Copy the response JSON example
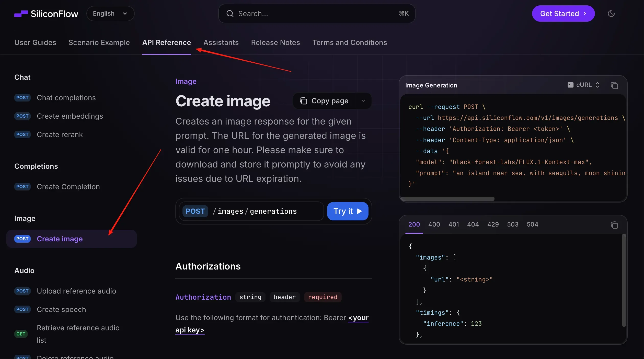The image size is (644, 359). [x=614, y=225]
